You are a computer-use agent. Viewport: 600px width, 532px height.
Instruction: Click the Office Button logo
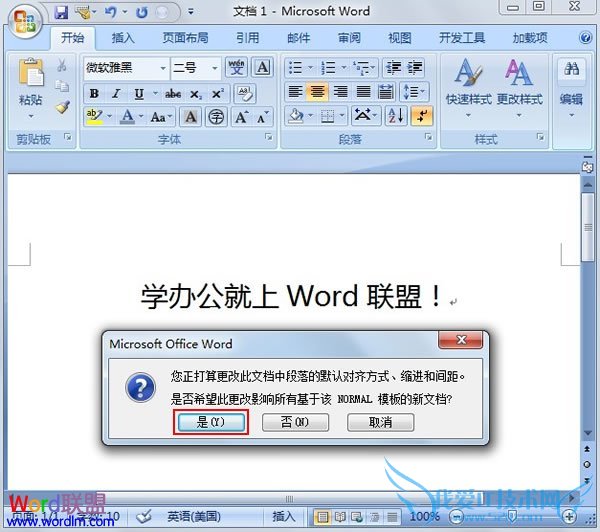click(23, 17)
